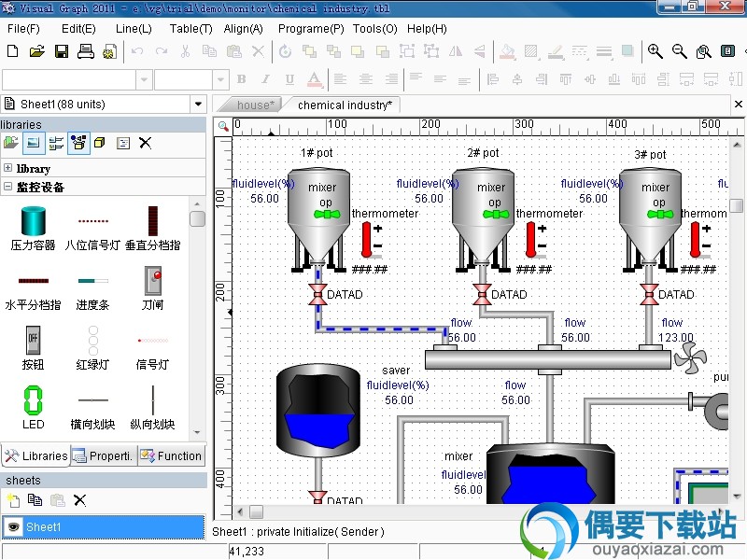Toggle the picture view button in libraries toolbar
747x560 pixels.
[33, 143]
